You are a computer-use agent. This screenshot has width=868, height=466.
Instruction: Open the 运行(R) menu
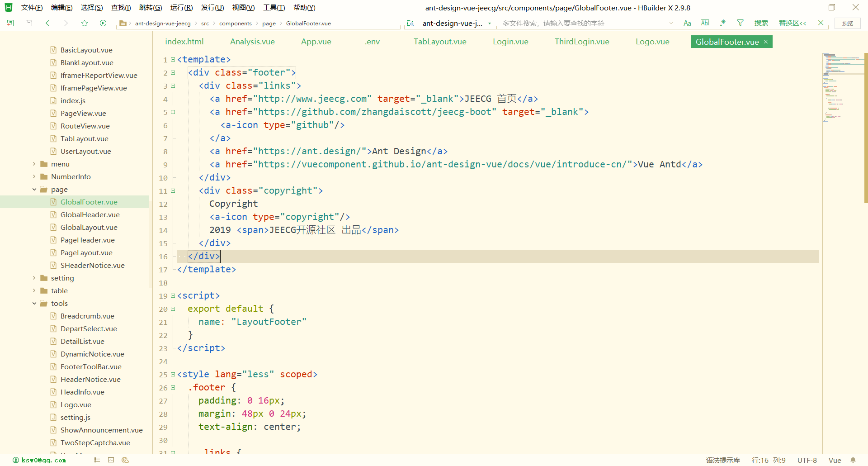point(181,8)
